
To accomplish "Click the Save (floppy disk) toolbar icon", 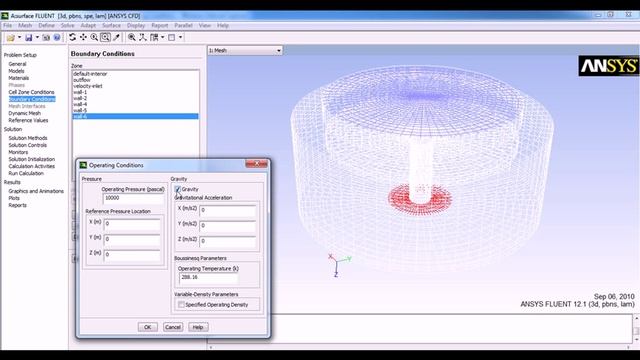I will 29,38.
